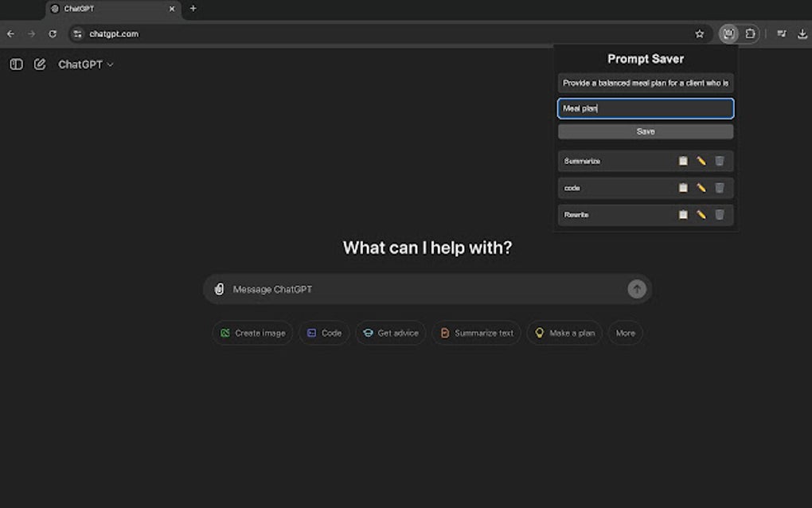Click the Meal plan name input field

pyautogui.click(x=645, y=107)
